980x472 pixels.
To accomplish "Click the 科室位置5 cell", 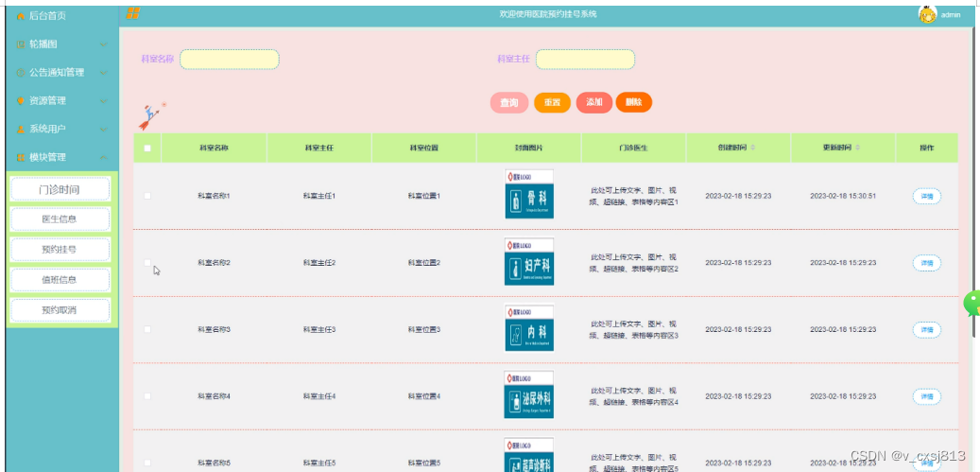I will (424, 463).
